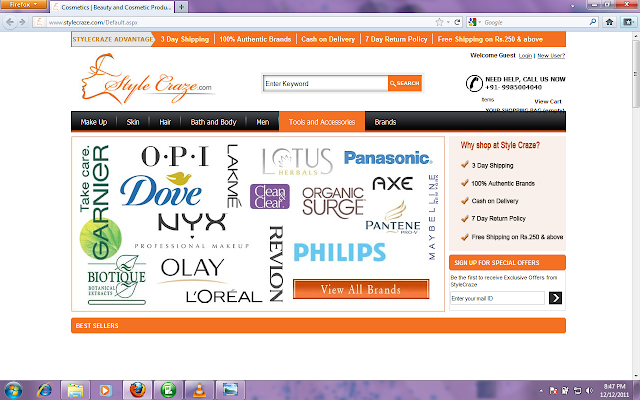
Task: Open bookmarks toolbar dropdown button
Action: tap(629, 22)
